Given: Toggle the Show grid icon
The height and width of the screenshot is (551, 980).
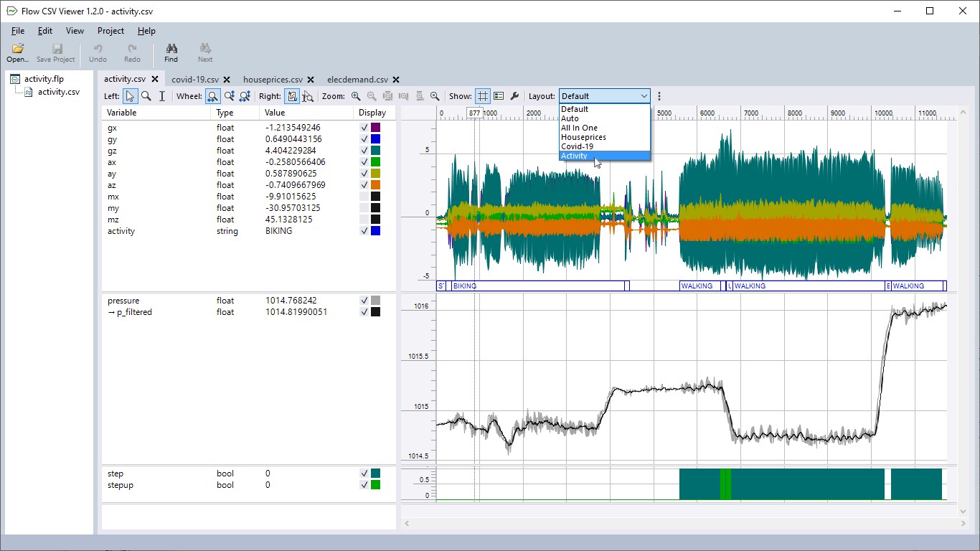Looking at the screenshot, I should pos(483,96).
